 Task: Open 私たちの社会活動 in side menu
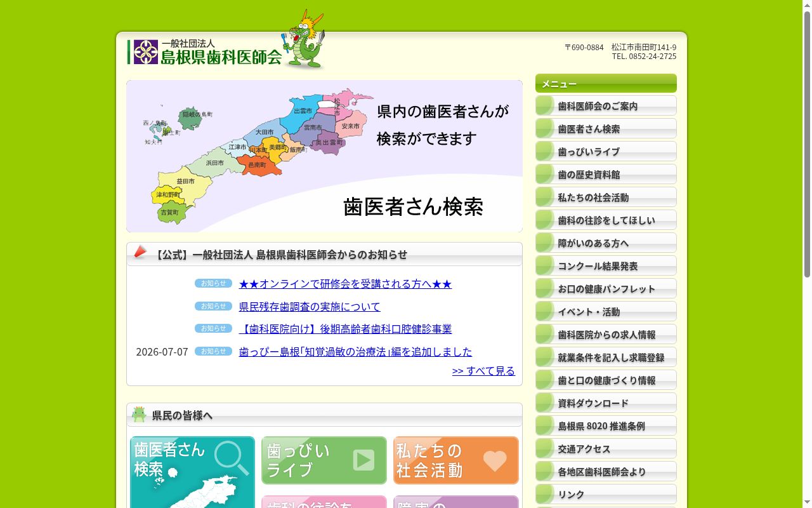[x=606, y=197]
